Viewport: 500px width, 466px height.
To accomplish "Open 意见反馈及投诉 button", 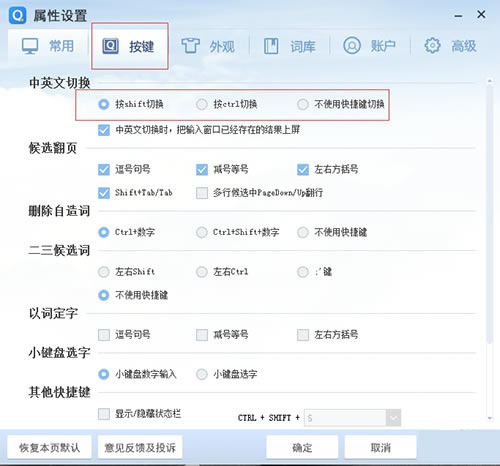I will pos(140,447).
